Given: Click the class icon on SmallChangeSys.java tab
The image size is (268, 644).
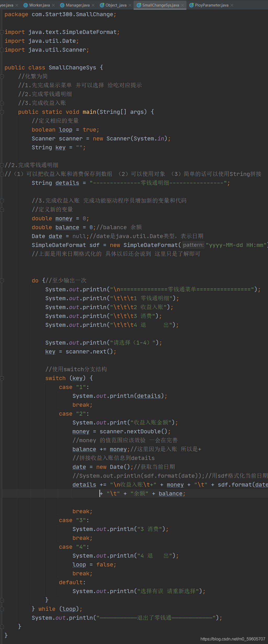Looking at the screenshot, I should point(139,5).
